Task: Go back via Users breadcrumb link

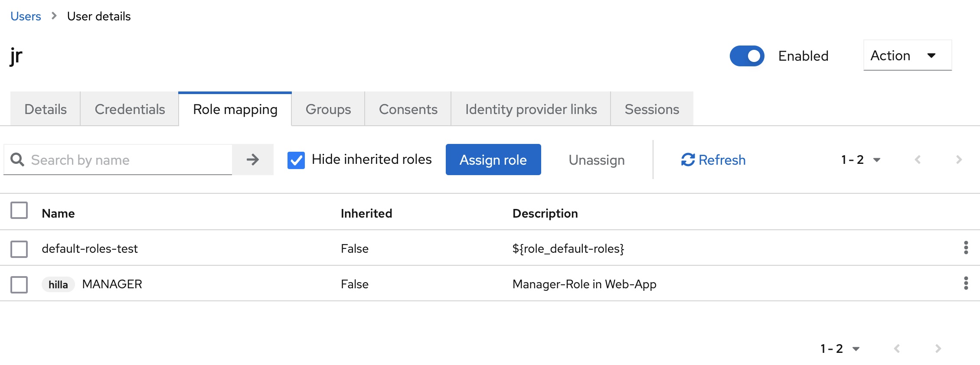Action: [26, 16]
